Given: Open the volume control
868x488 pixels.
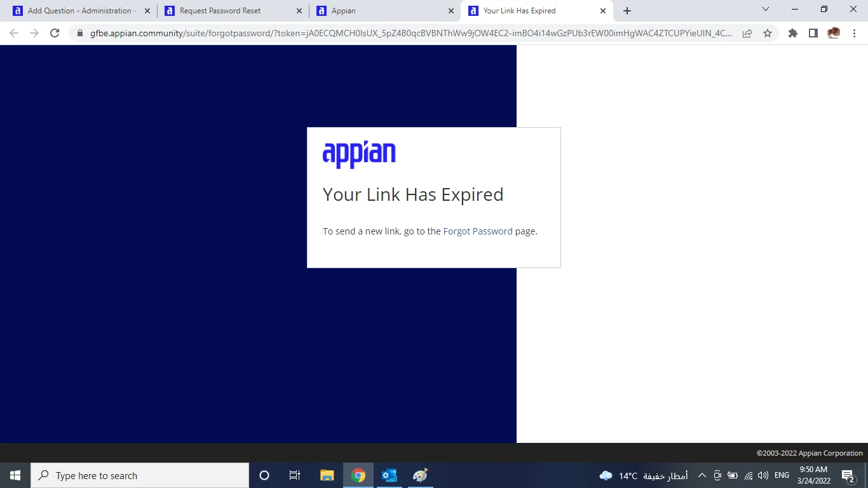Looking at the screenshot, I should click(763, 475).
